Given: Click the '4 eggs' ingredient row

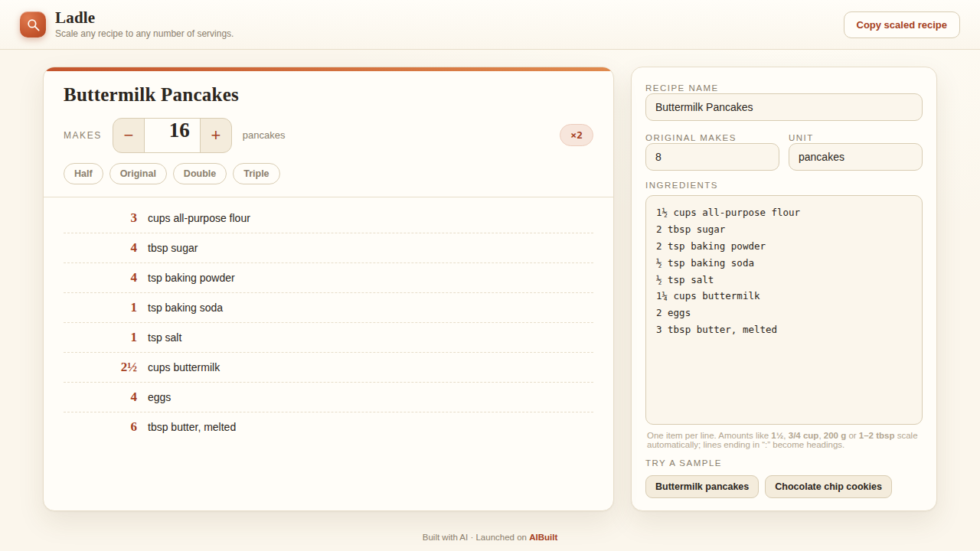Looking at the screenshot, I should pos(328,397).
